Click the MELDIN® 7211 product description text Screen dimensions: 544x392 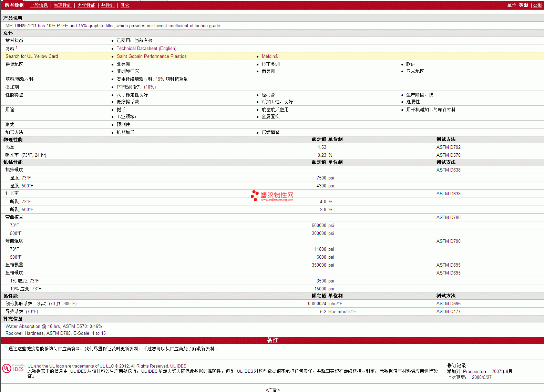[x=113, y=26]
